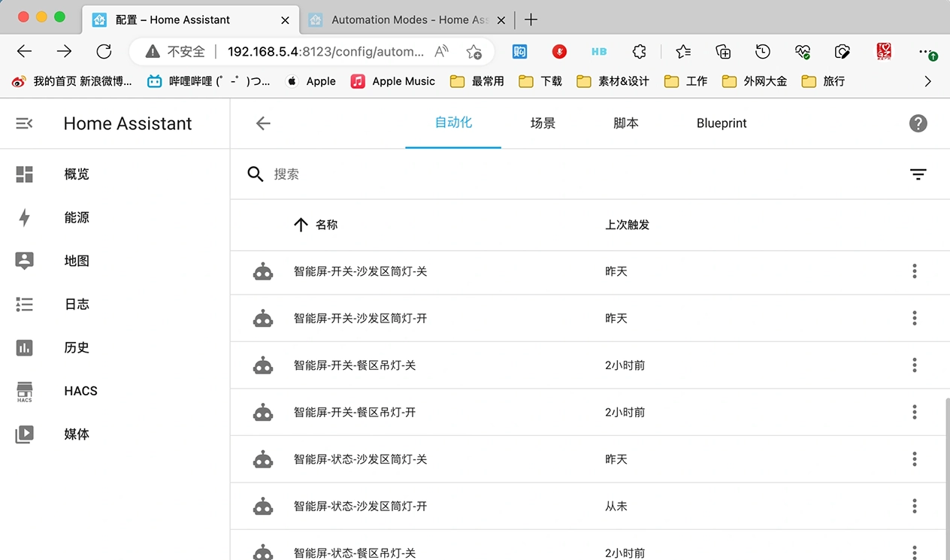This screenshot has width=950, height=560.
Task: Show more bookmarks with chevron
Action: (x=927, y=81)
